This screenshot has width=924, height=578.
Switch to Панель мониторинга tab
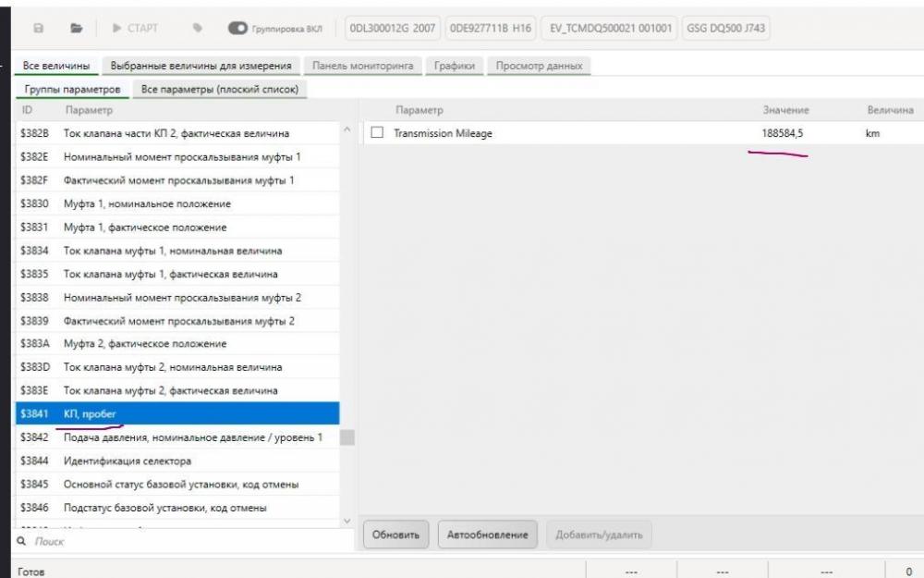click(x=362, y=67)
